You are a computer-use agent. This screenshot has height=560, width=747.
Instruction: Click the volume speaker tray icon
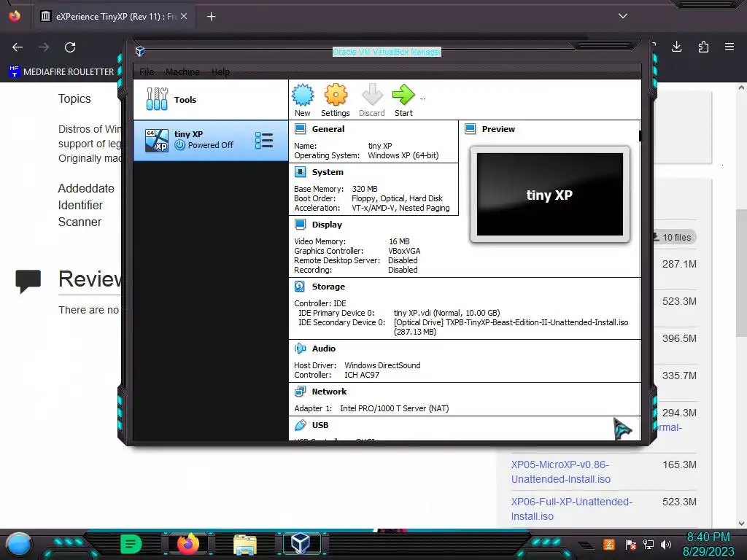tap(666, 545)
